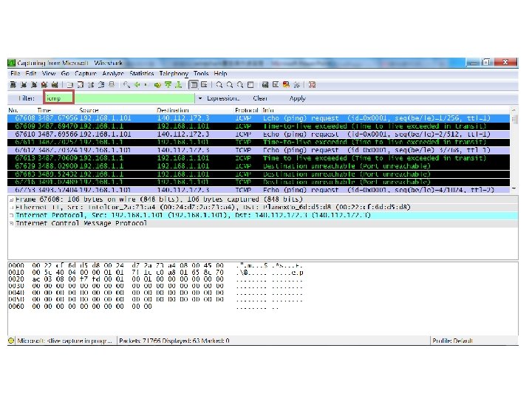The height and width of the screenshot is (399, 532).
Task: Restart the running live capture
Action: [x=55, y=85]
